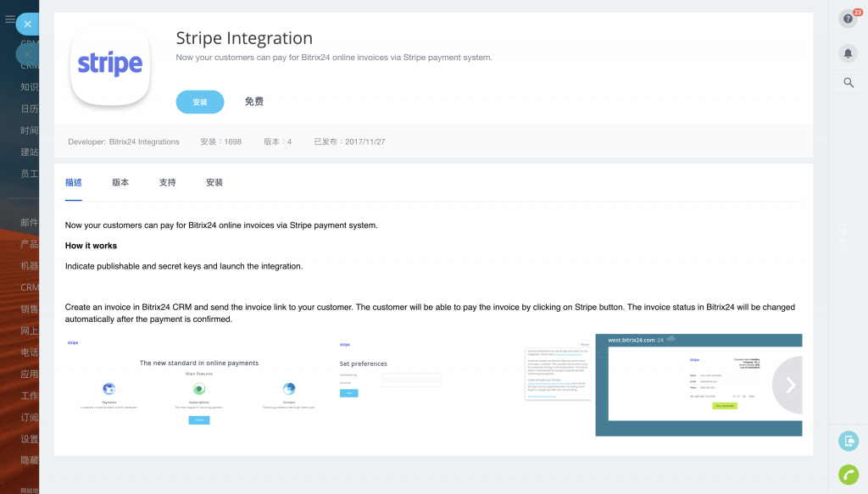Click the Stripe app logo

click(110, 64)
